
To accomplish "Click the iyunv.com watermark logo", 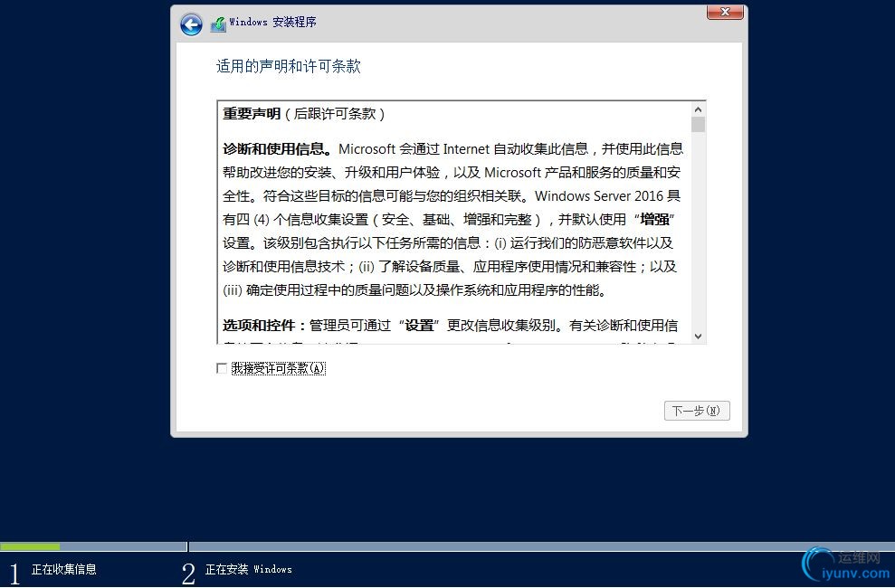I will pyautogui.click(x=847, y=566).
